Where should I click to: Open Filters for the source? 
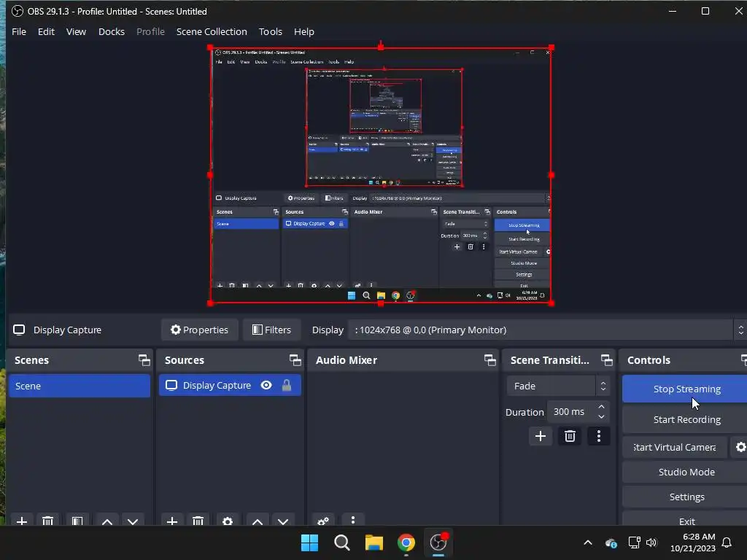271,330
